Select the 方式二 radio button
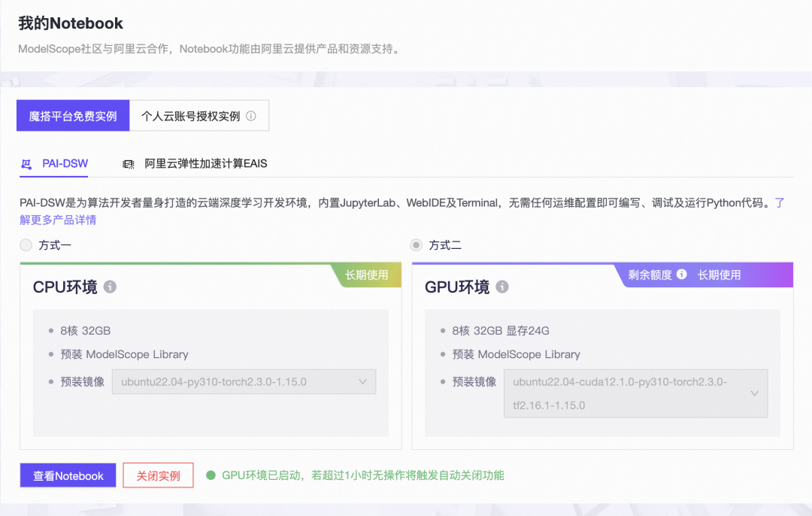 point(416,245)
